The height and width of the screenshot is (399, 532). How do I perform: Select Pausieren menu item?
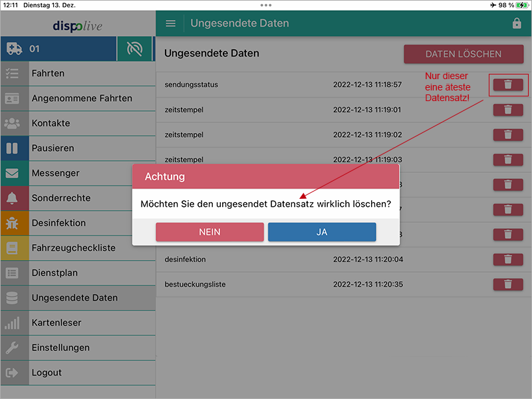78,148
